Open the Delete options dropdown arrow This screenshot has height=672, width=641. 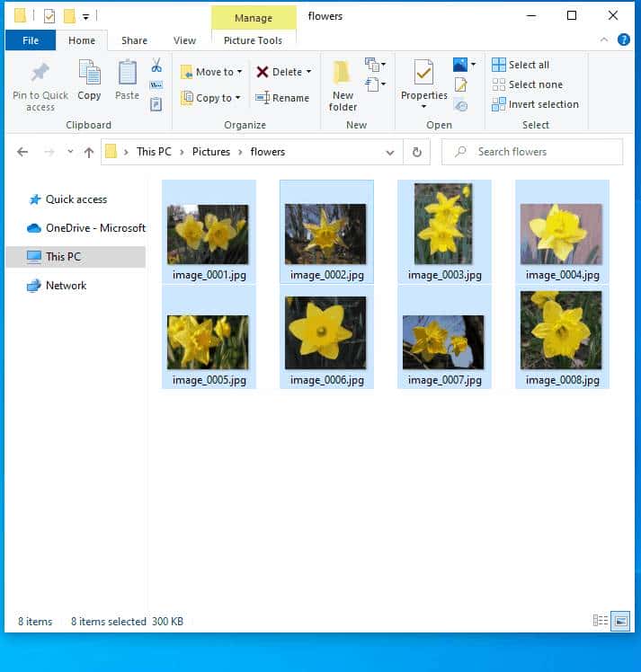[x=308, y=72]
